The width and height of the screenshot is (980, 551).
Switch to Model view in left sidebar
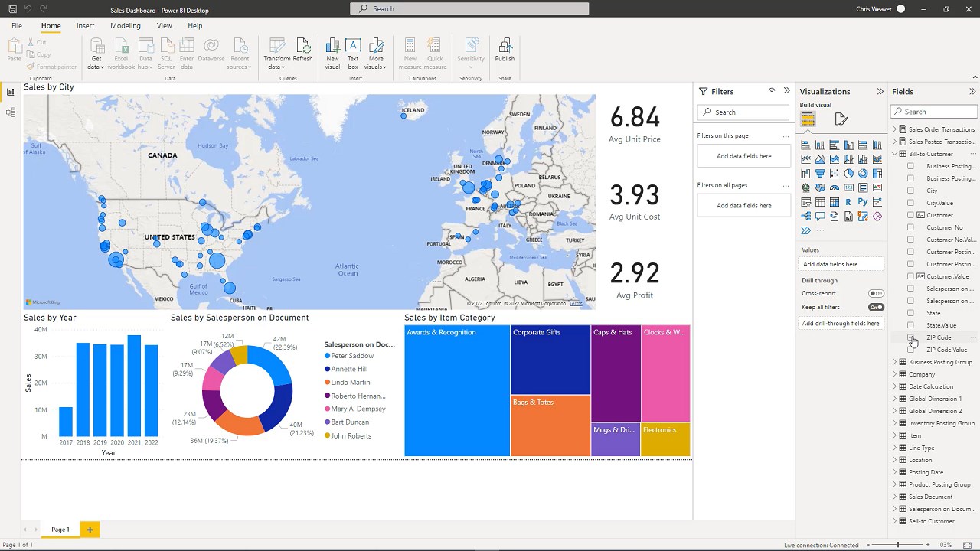(11, 112)
